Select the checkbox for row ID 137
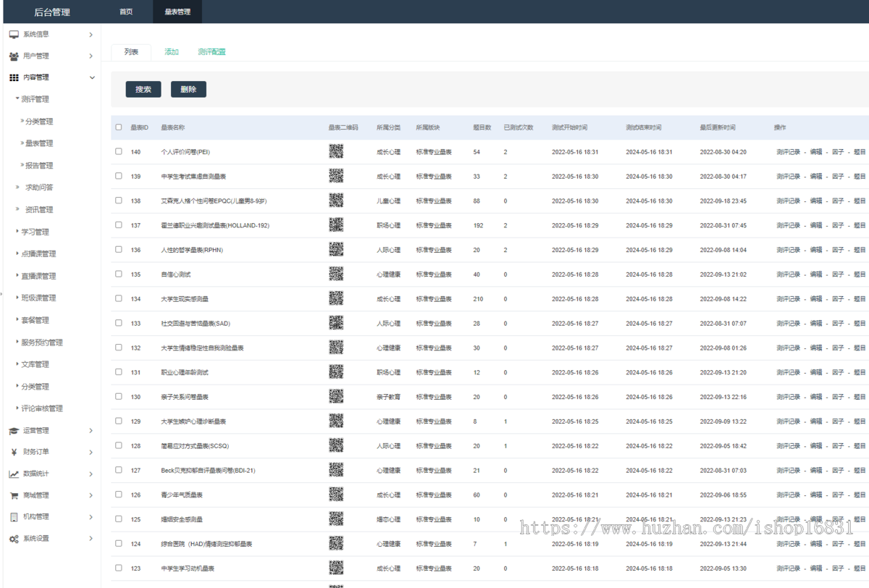This screenshot has height=588, width=869. click(x=119, y=225)
